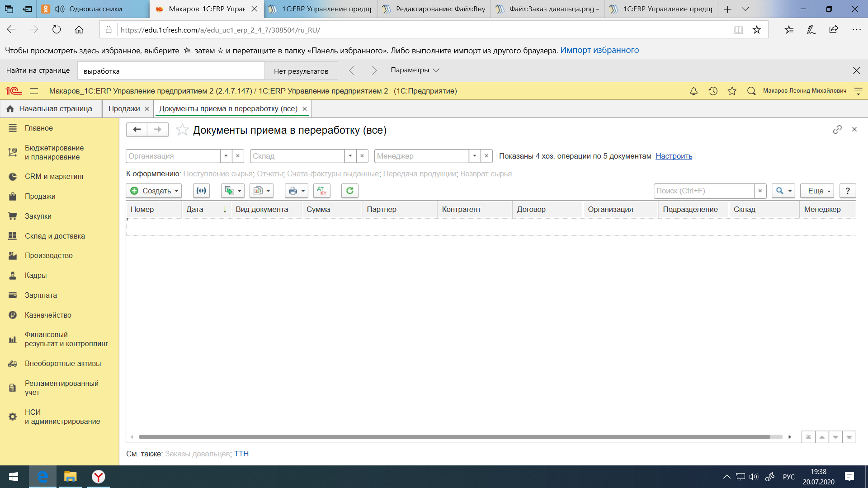The width and height of the screenshot is (868, 488).
Task: Open the 1C favorites star in header
Action: click(732, 91)
